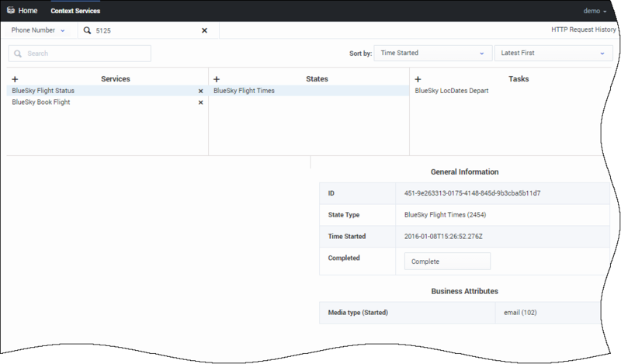Click Time Started value 2016-01-08T15:26:52.276Z
The width and height of the screenshot is (621, 364).
click(443, 237)
